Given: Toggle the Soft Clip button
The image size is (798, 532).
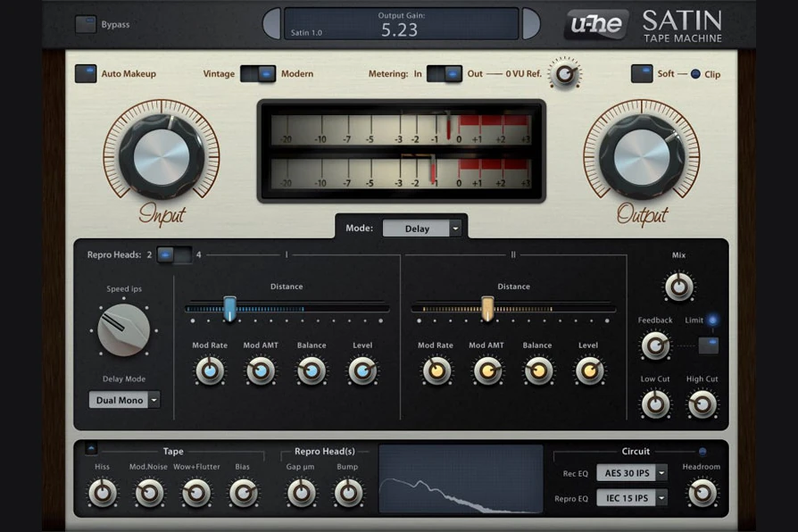Looking at the screenshot, I should (x=641, y=73).
